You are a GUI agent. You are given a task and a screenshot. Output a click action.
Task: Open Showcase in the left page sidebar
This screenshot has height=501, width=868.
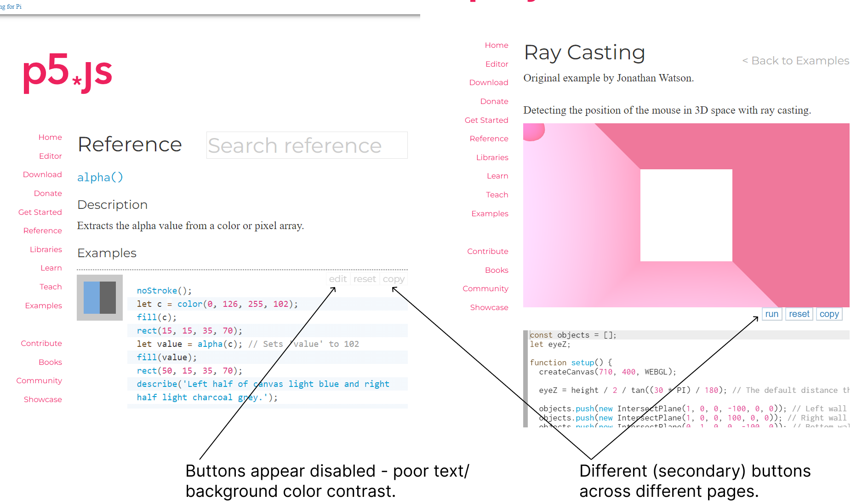pyautogui.click(x=43, y=399)
